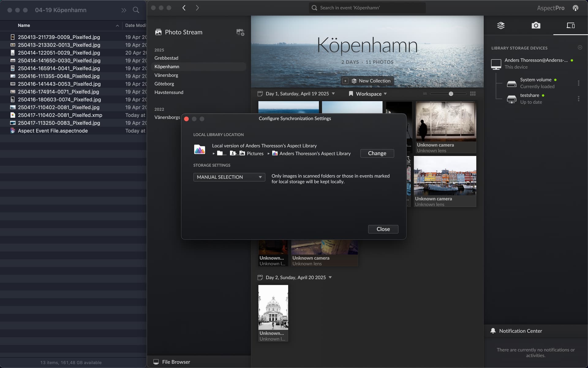This screenshot has height=368, width=588.
Task: Click the This device computer icon
Action: tap(496, 64)
